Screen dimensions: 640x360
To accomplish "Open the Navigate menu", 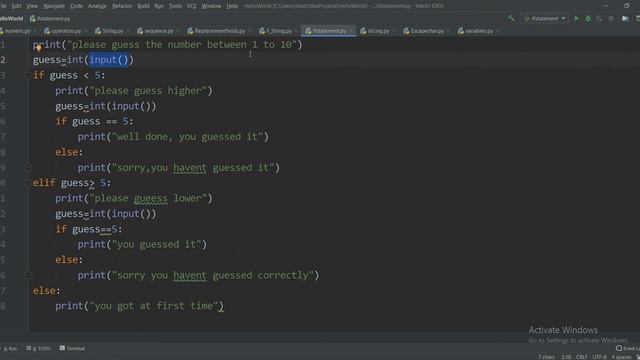I will [x=54, y=6].
